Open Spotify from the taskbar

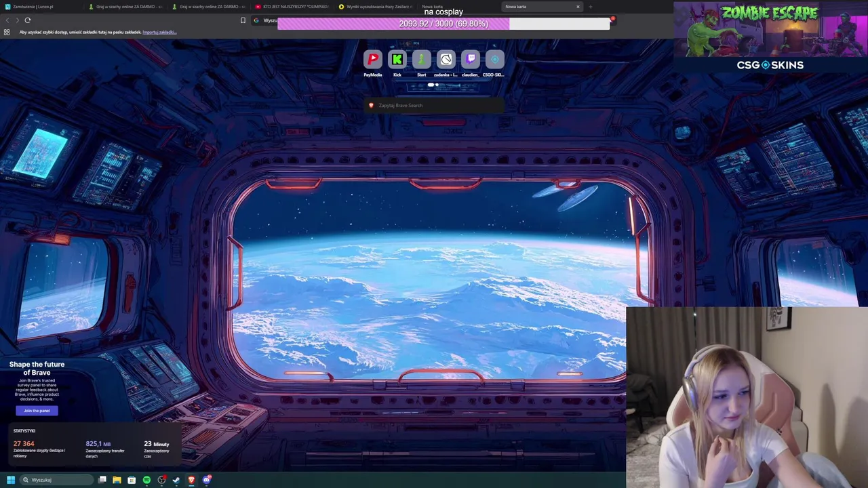[x=146, y=480]
